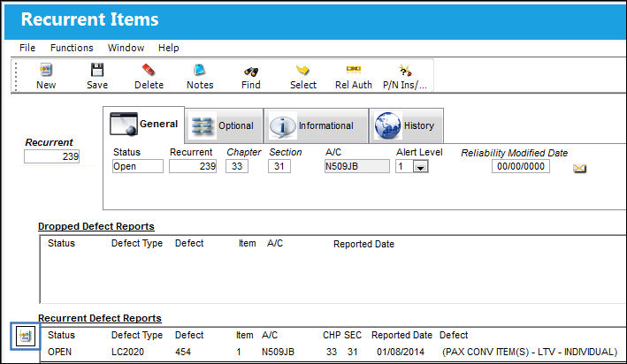Click Defect Type header in Dropped Defect Reports
627x364 pixels.
[x=137, y=243]
